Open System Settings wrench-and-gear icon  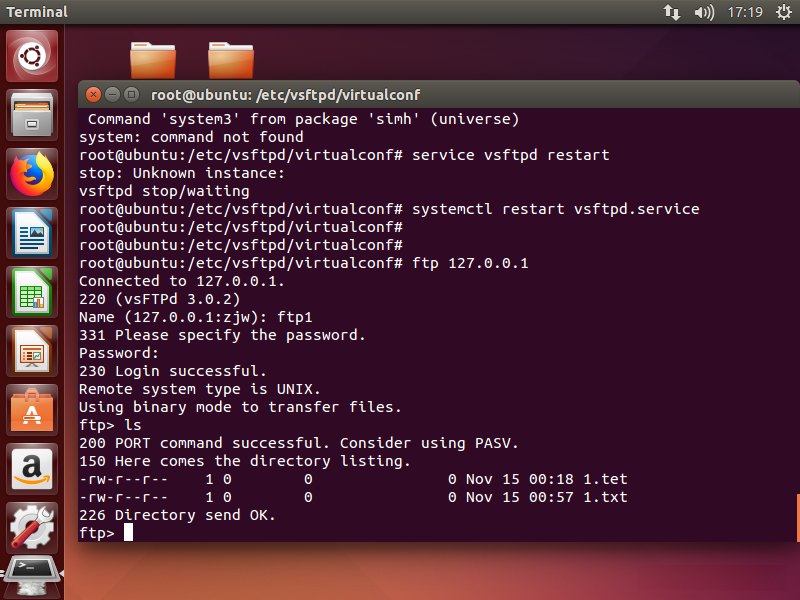point(32,528)
